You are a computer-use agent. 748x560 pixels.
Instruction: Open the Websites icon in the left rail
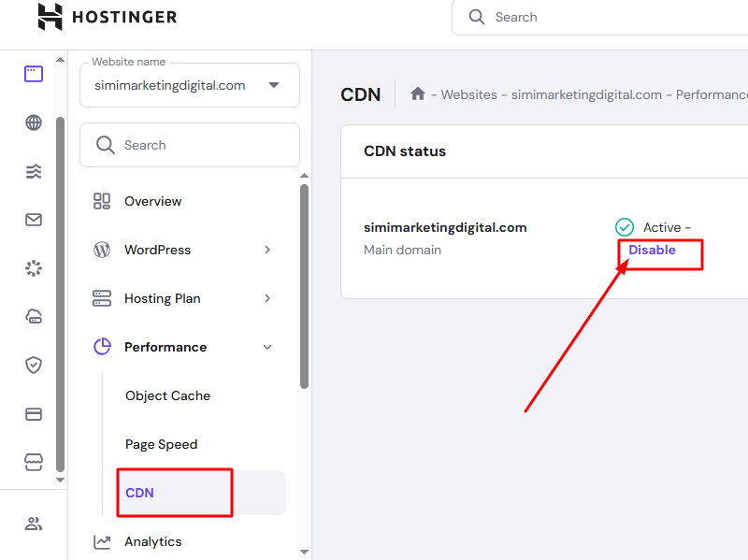(34, 74)
